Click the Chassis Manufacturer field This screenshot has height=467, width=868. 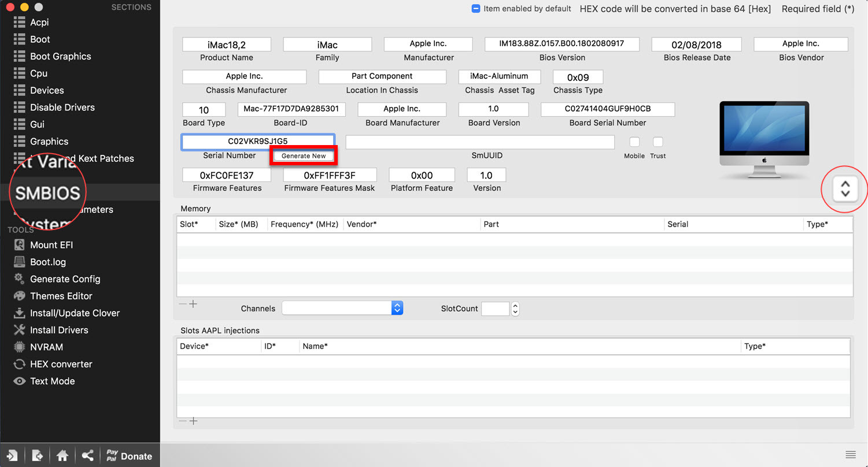coord(245,77)
